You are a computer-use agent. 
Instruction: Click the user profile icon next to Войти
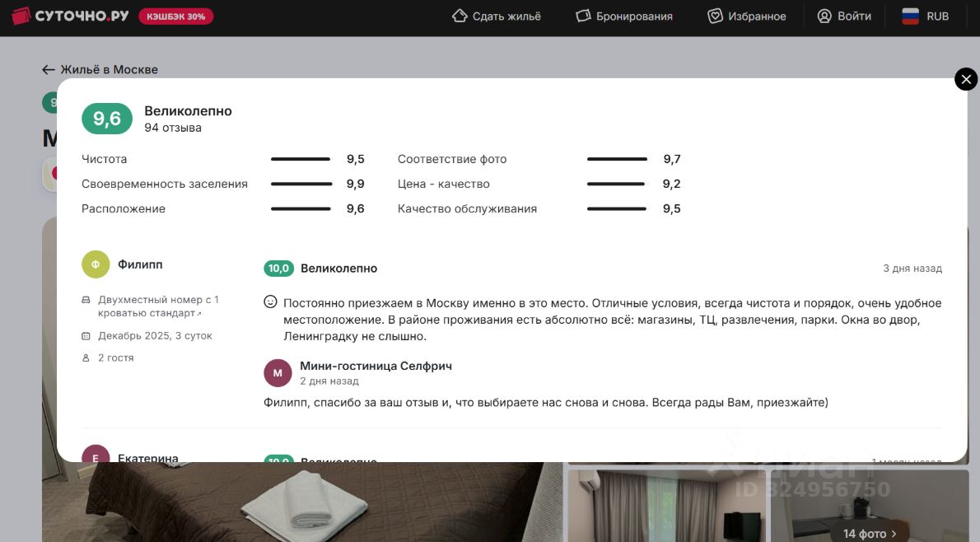(x=824, y=16)
